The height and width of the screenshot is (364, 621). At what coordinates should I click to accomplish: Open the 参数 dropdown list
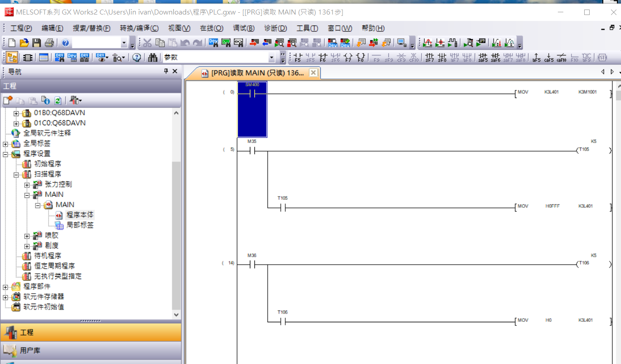coord(272,58)
